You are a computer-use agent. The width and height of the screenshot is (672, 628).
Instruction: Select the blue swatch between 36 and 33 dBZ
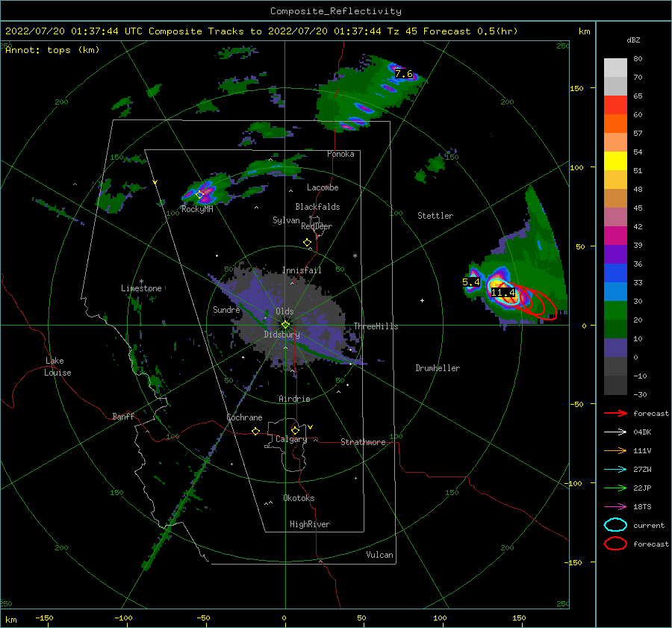click(x=615, y=273)
